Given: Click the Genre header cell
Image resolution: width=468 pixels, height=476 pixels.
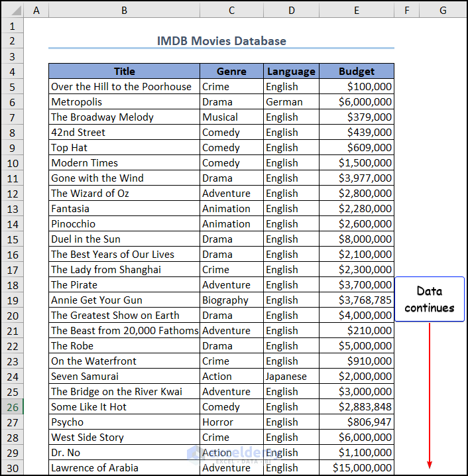Looking at the screenshot, I should tap(231, 72).
